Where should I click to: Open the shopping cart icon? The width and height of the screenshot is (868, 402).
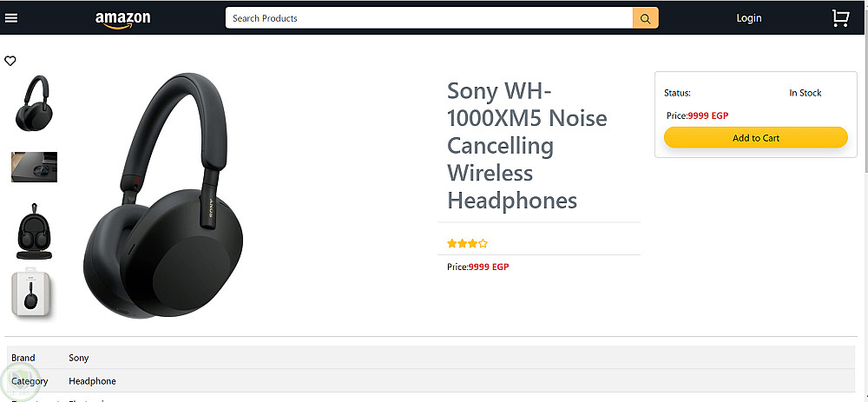(839, 18)
